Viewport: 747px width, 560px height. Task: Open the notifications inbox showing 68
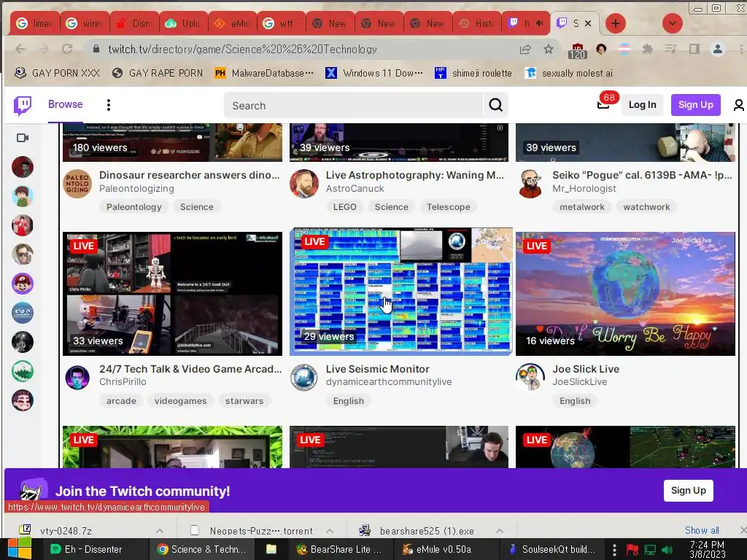[x=603, y=105]
